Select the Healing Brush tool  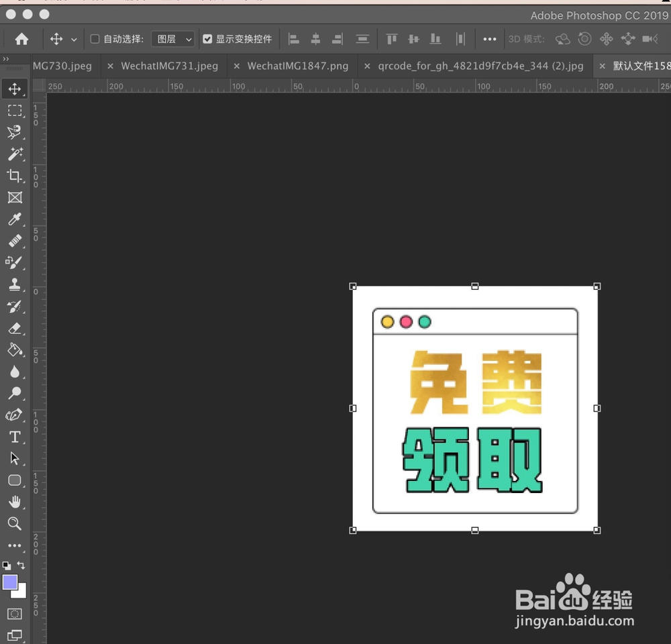click(x=15, y=241)
